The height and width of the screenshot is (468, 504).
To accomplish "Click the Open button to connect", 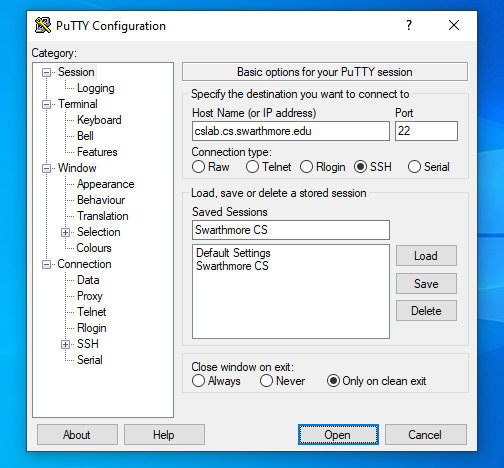I will click(x=338, y=435).
